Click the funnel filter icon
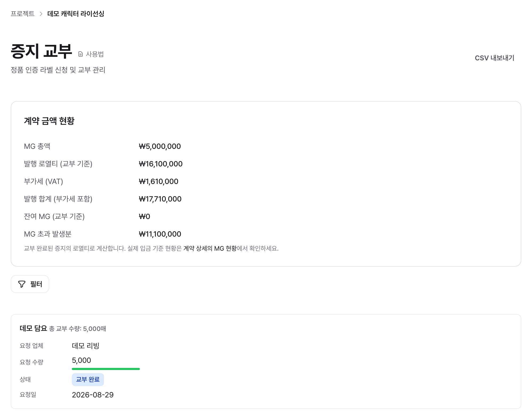The height and width of the screenshot is (420, 532). (x=22, y=284)
